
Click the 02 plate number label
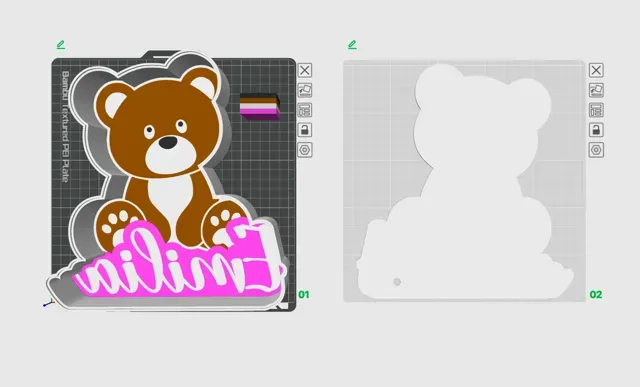pos(596,294)
